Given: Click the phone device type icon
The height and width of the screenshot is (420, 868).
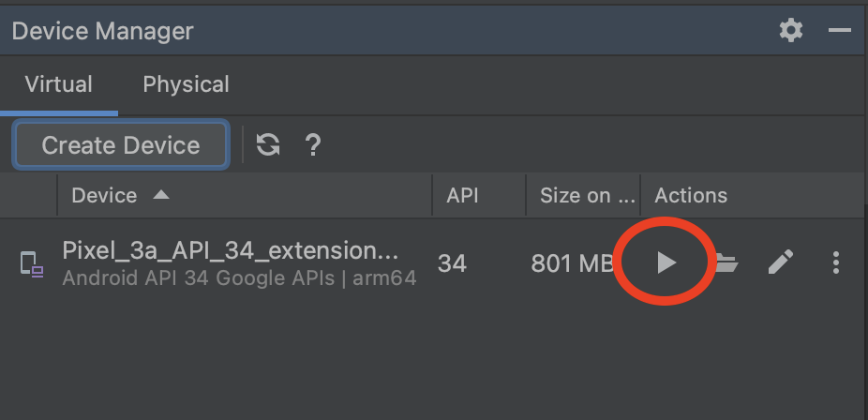Looking at the screenshot, I should point(32,264).
